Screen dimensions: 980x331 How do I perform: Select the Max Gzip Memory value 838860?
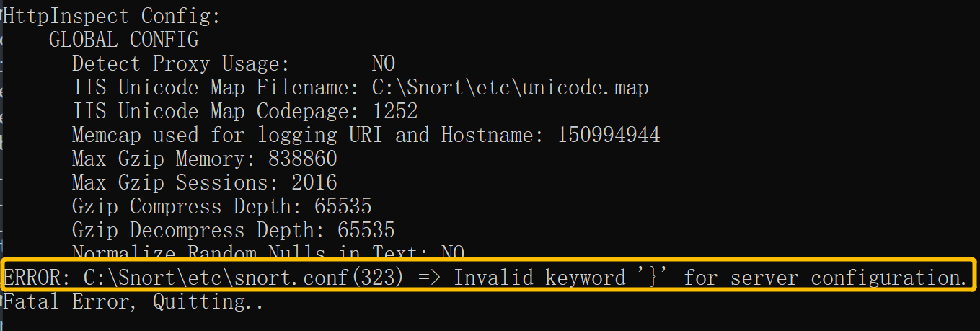click(x=302, y=159)
